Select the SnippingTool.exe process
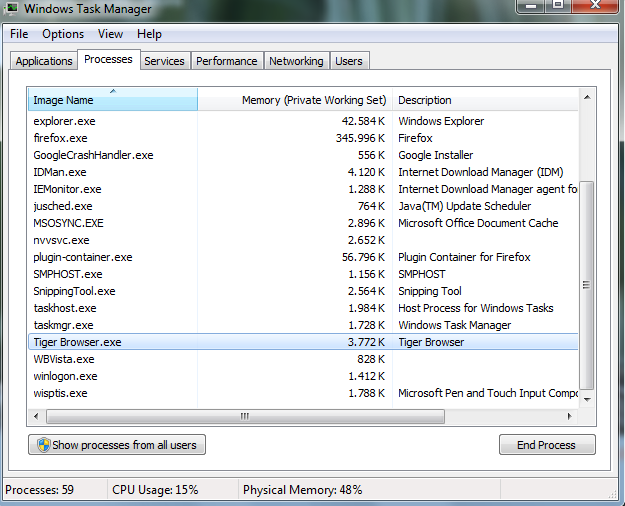The image size is (625, 506). click(303, 291)
